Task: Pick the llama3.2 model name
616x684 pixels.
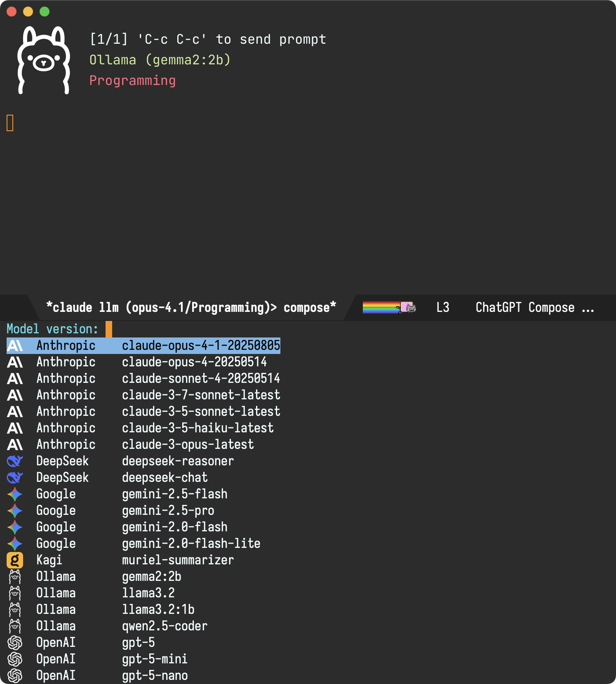Action: click(148, 593)
